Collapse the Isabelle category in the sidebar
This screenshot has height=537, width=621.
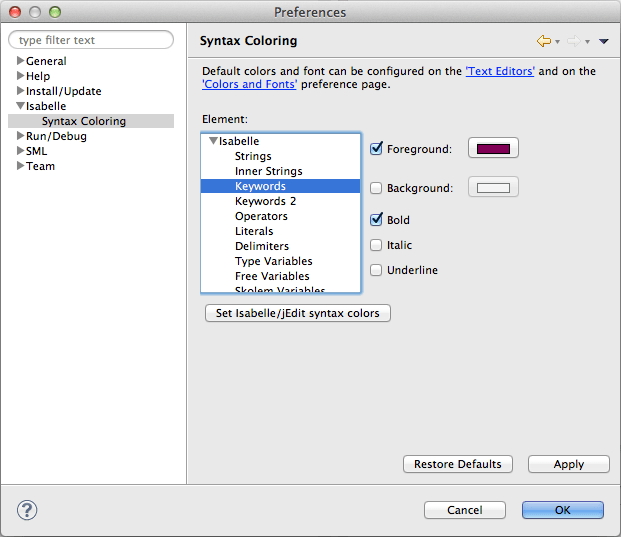20,106
